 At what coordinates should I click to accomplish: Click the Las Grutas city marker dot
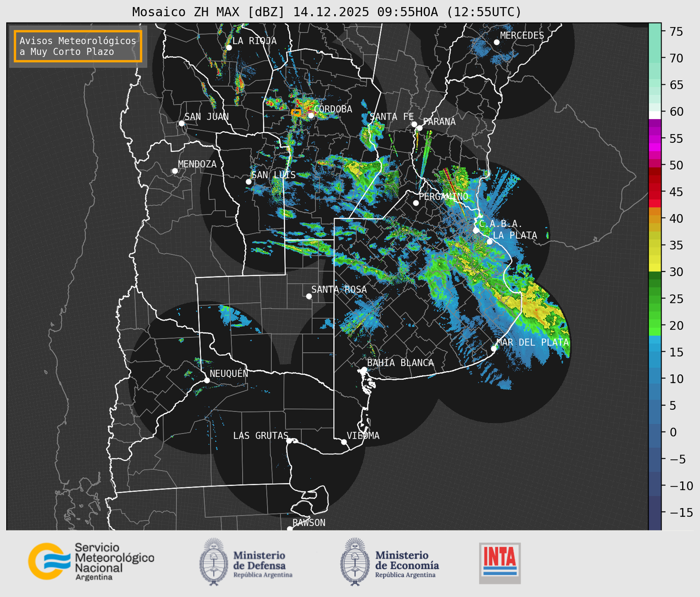click(289, 440)
